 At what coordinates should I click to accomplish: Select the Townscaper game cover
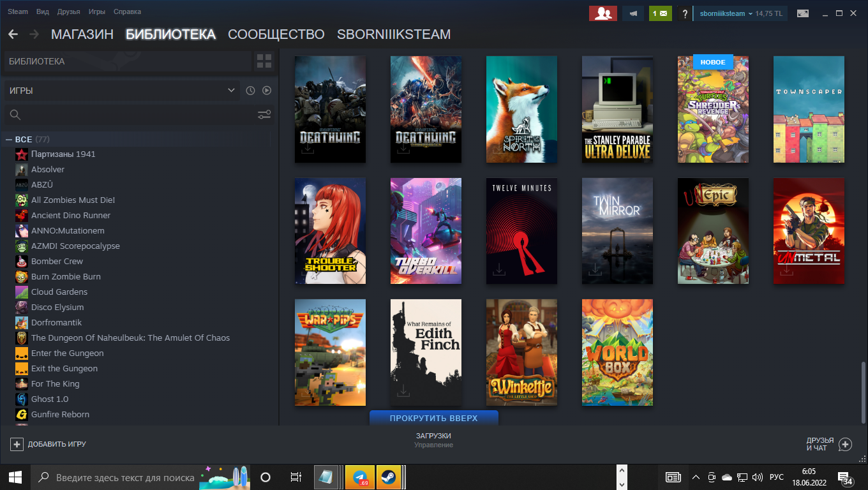[x=809, y=109]
